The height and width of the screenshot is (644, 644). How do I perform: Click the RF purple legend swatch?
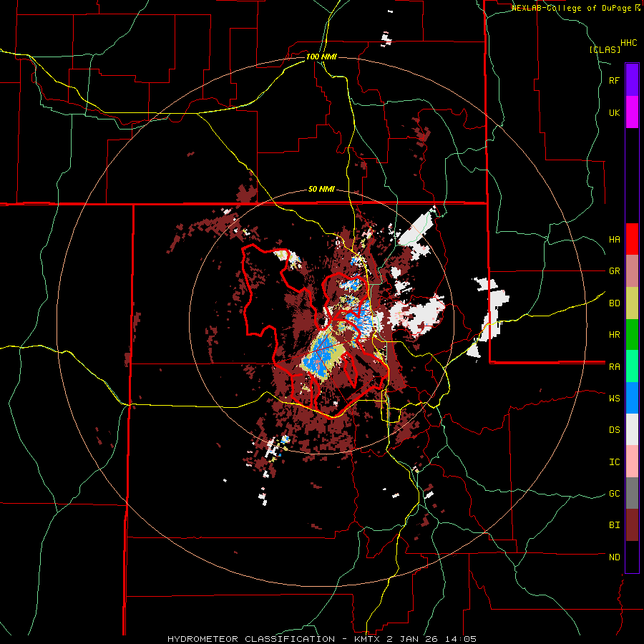click(x=632, y=80)
